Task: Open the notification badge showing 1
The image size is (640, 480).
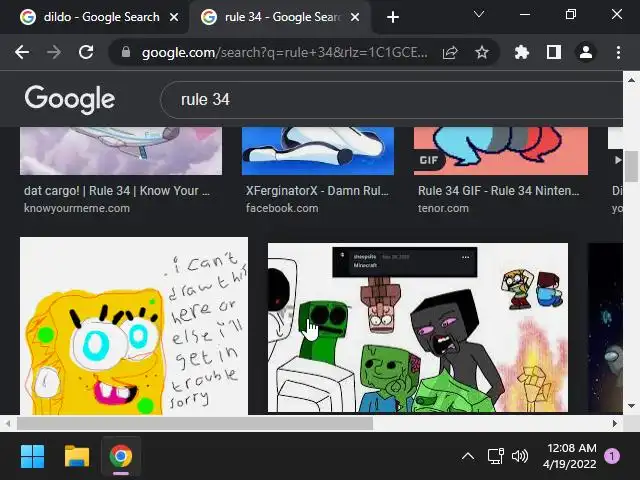Action: 611,456
